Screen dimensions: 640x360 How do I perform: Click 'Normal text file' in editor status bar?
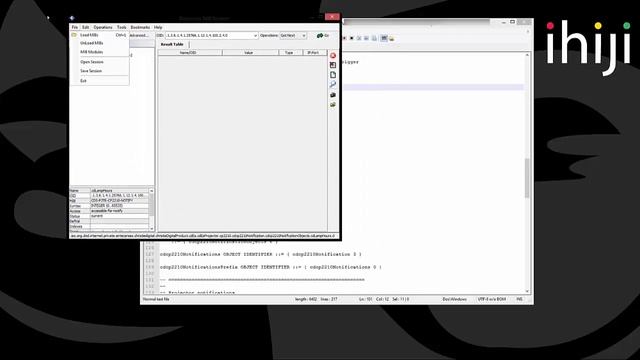point(156,299)
